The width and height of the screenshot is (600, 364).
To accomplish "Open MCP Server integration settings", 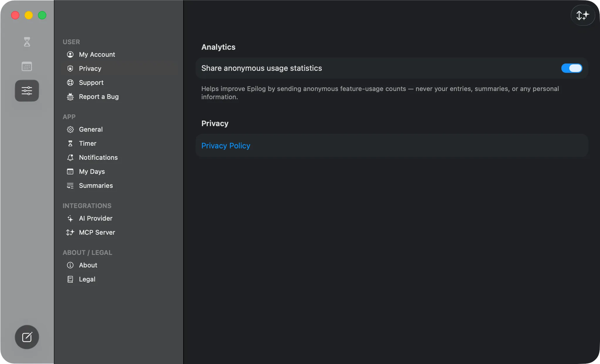I will 119,232.
